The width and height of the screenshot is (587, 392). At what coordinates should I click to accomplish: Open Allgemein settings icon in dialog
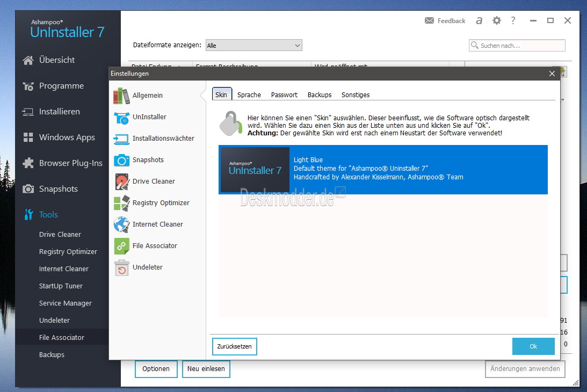[x=121, y=96]
